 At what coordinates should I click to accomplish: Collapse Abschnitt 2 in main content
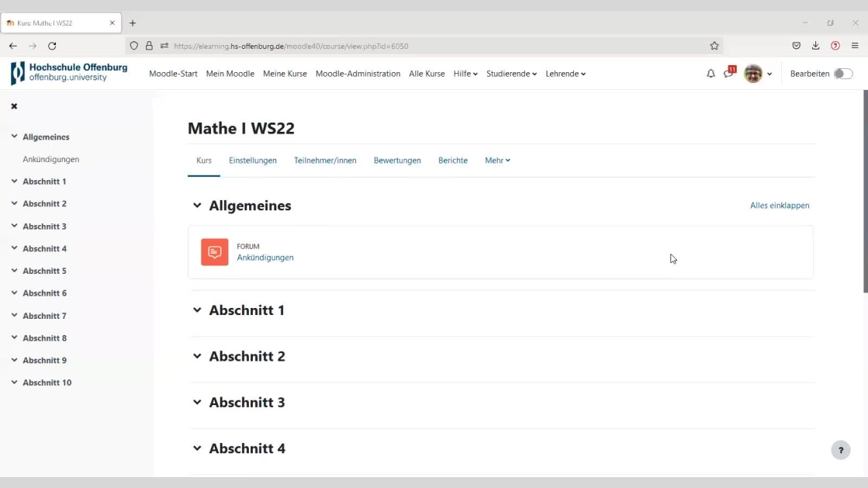197,356
